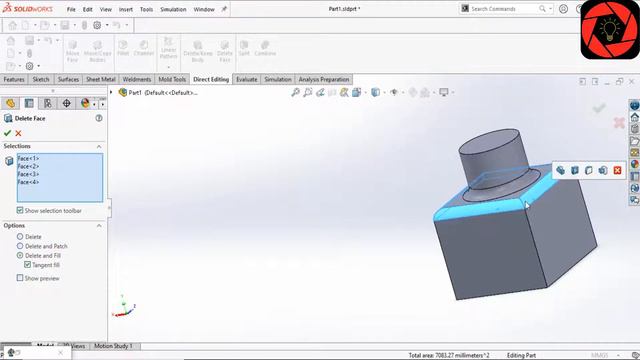
Task: Switch to Sketch ribbon tab
Action: 41,79
